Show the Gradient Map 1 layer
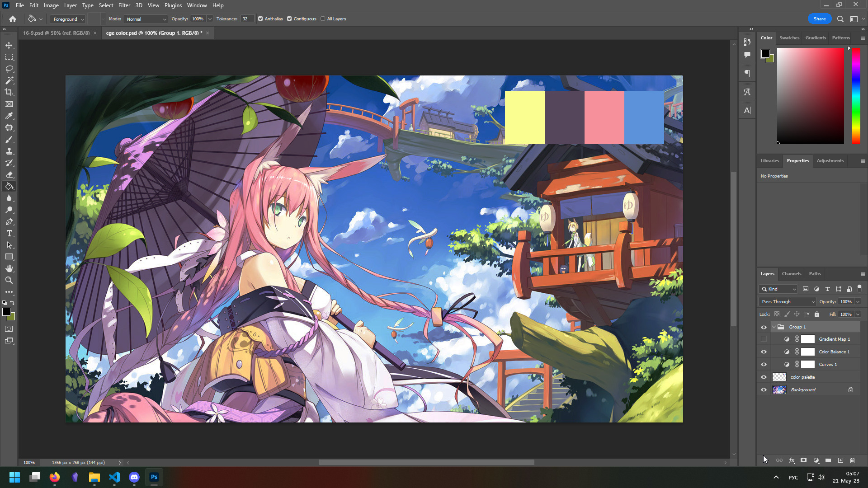This screenshot has height=488, width=868. (x=764, y=339)
